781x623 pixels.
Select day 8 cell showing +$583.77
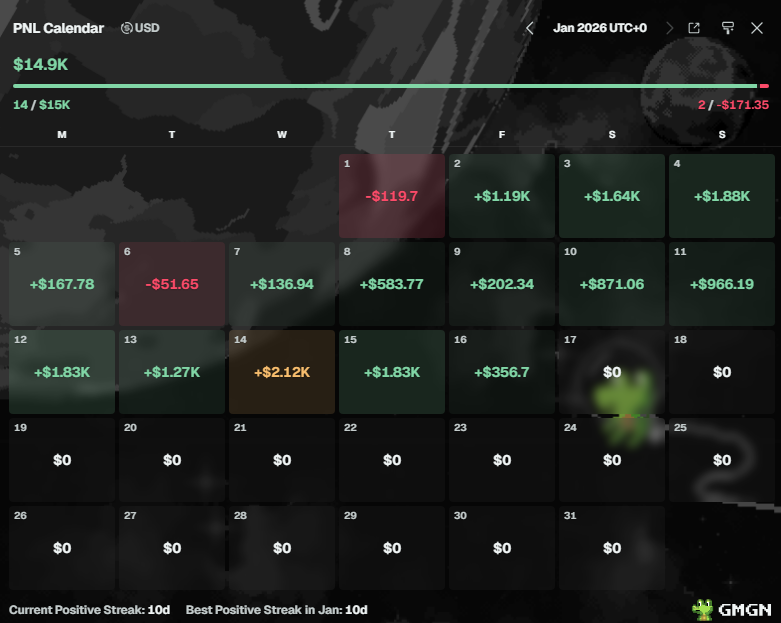[x=392, y=284]
